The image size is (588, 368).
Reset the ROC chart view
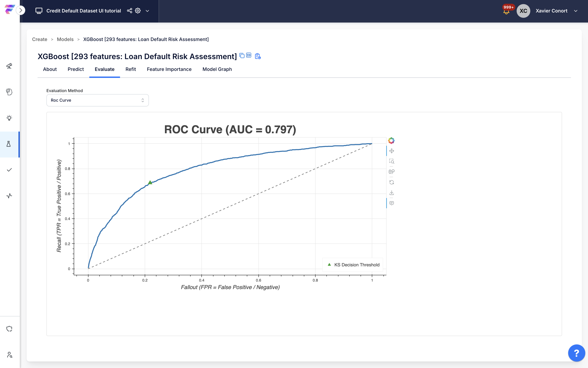(x=391, y=182)
